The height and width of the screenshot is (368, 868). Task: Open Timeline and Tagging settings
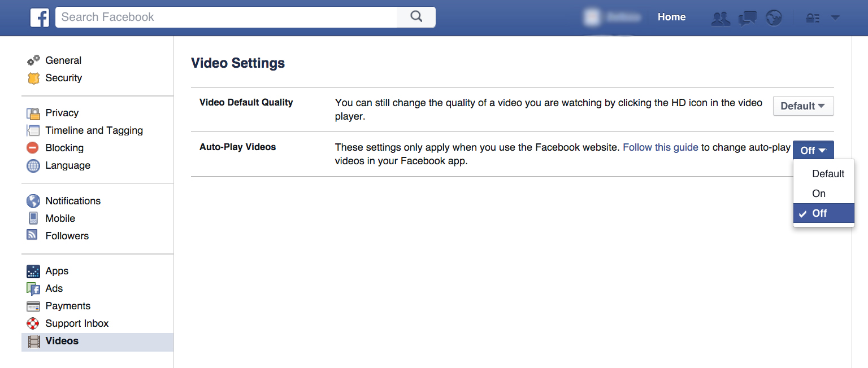(94, 130)
